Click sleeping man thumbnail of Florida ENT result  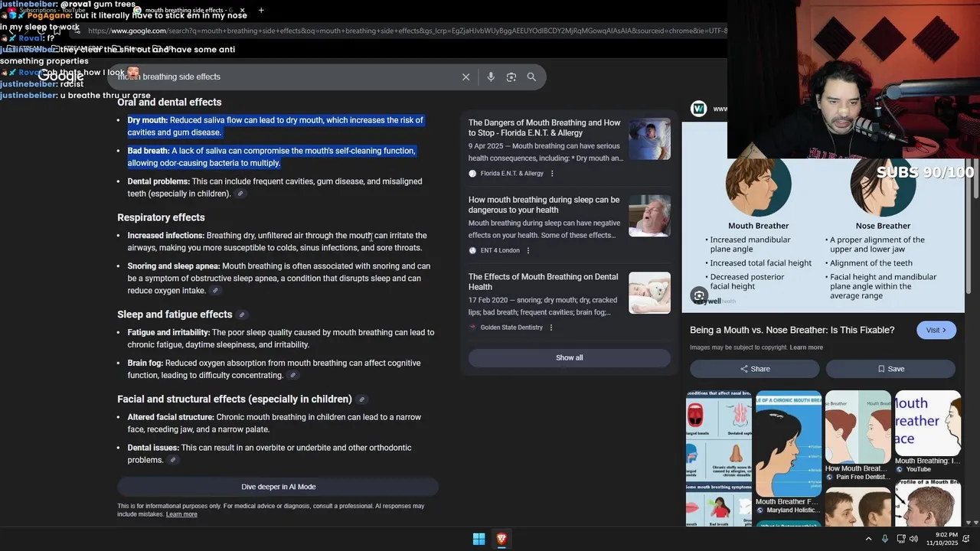(649, 139)
